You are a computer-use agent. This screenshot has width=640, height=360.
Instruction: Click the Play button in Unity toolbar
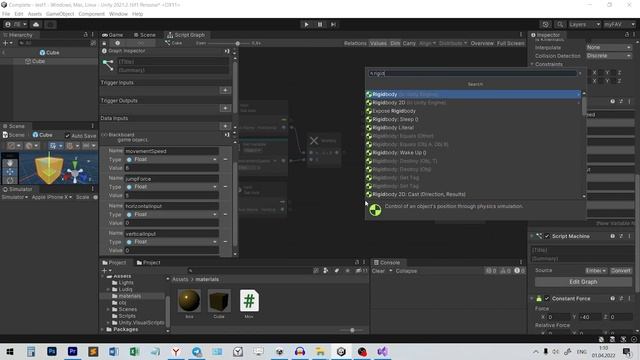point(306,24)
